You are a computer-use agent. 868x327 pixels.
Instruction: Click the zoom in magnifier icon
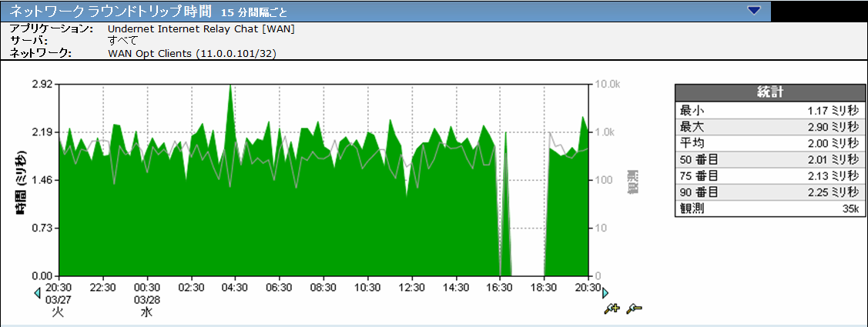612,309
